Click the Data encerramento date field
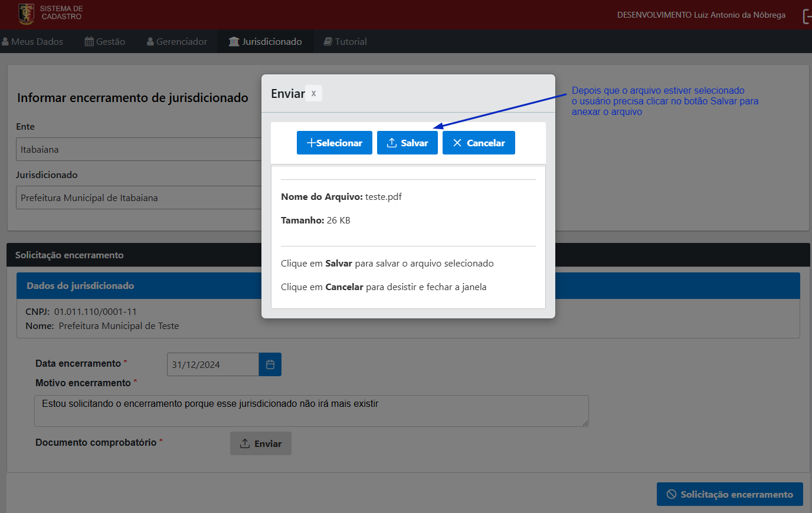The height and width of the screenshot is (513, 812). tap(213, 364)
